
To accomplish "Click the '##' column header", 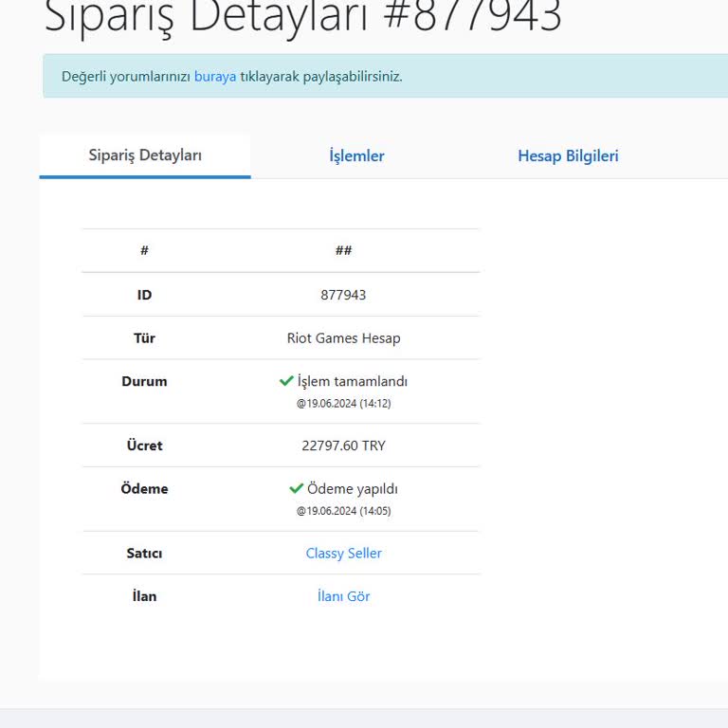I will point(343,250).
